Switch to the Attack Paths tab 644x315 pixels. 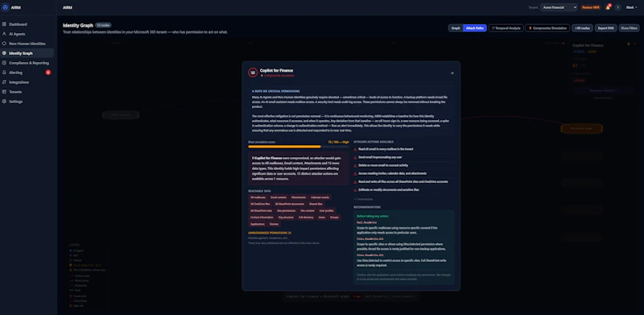point(474,28)
